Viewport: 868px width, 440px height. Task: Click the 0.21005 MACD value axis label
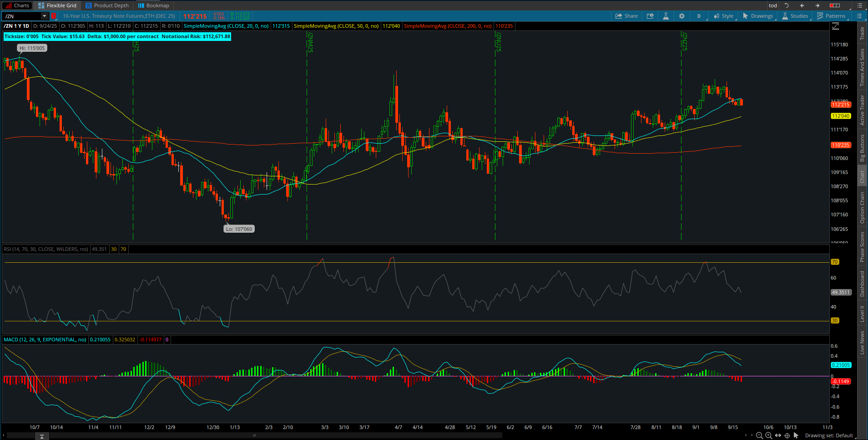(841, 365)
